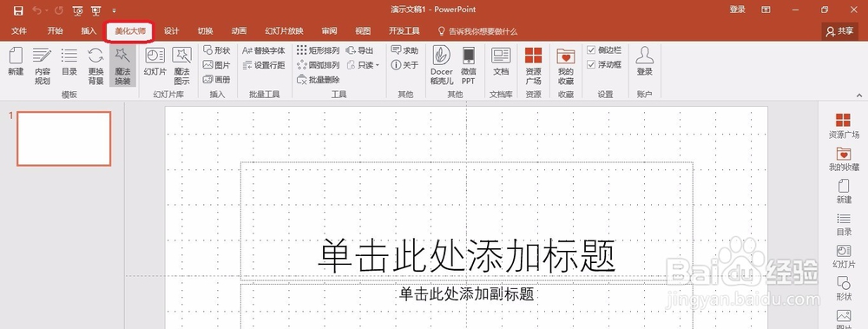Open the 幻灯片 slide library icon in ribbon
This screenshot has height=329, width=868.
(155, 62)
